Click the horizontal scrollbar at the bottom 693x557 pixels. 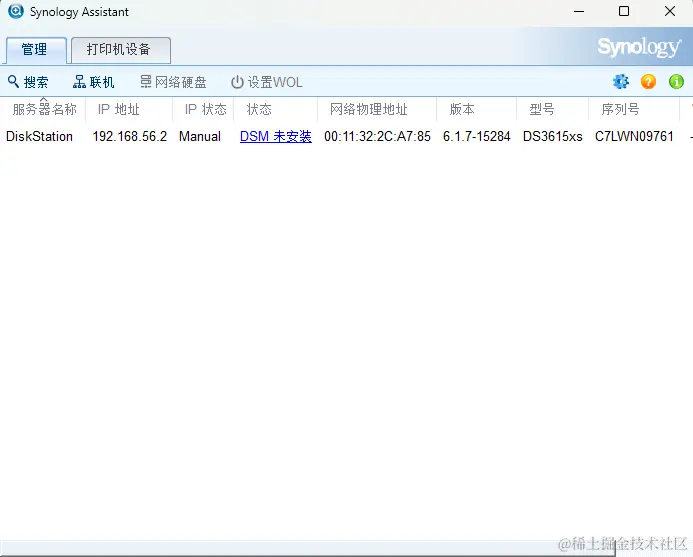308,548
